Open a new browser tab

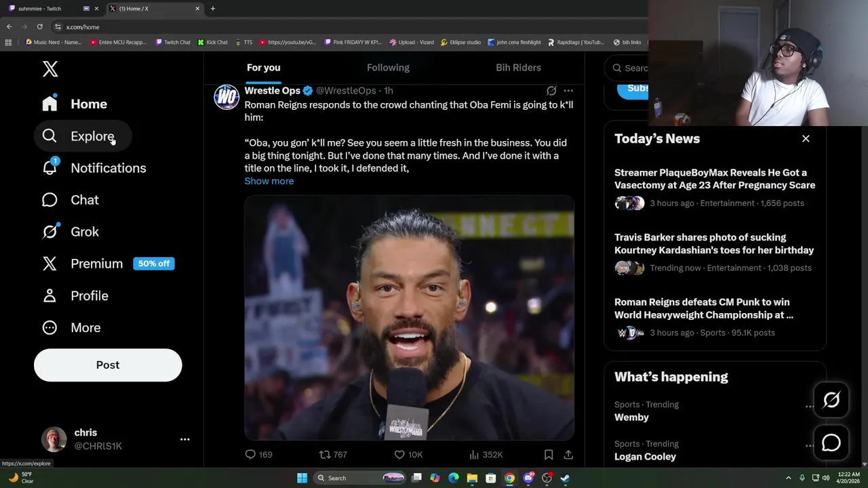[213, 9]
